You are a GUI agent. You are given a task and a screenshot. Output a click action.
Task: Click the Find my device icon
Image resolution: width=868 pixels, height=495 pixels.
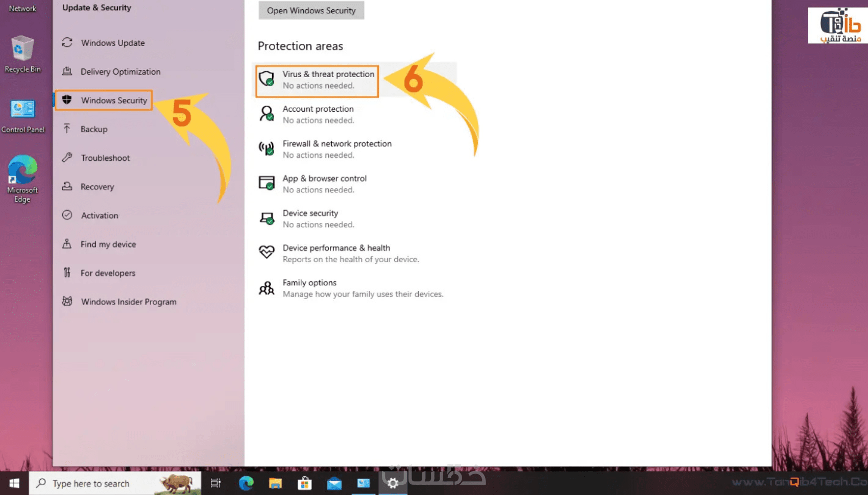point(67,244)
